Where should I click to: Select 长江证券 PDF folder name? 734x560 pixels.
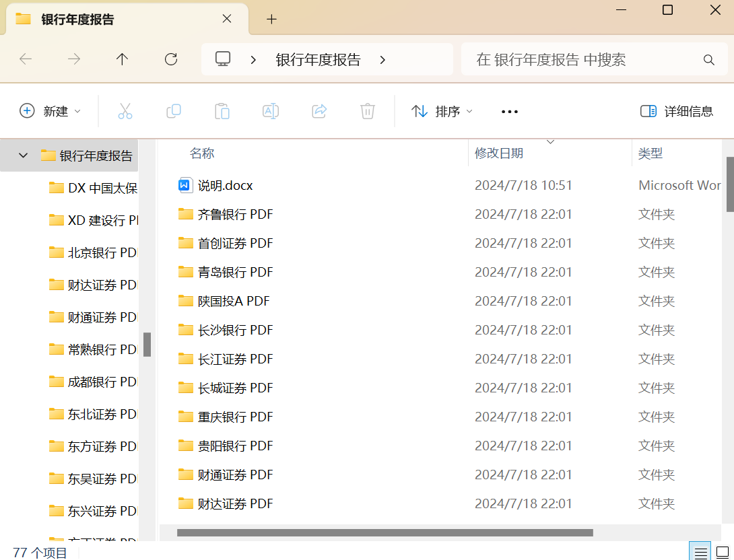[235, 359]
